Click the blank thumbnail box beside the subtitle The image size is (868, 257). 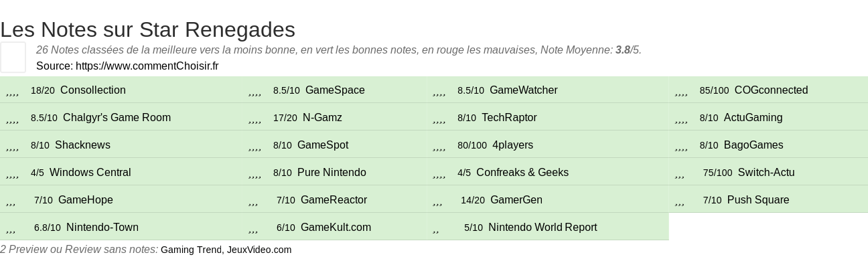pos(13,57)
